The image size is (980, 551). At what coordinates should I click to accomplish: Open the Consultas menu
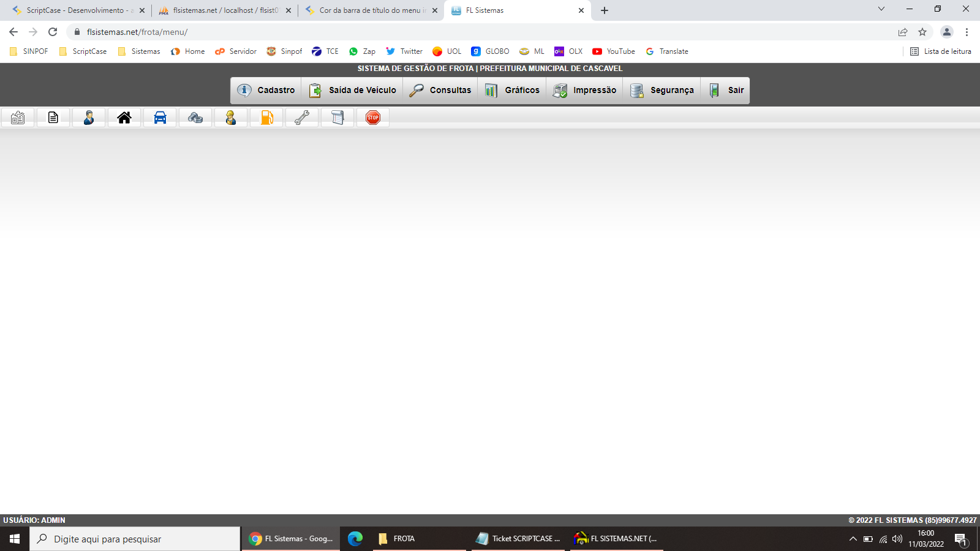click(440, 90)
